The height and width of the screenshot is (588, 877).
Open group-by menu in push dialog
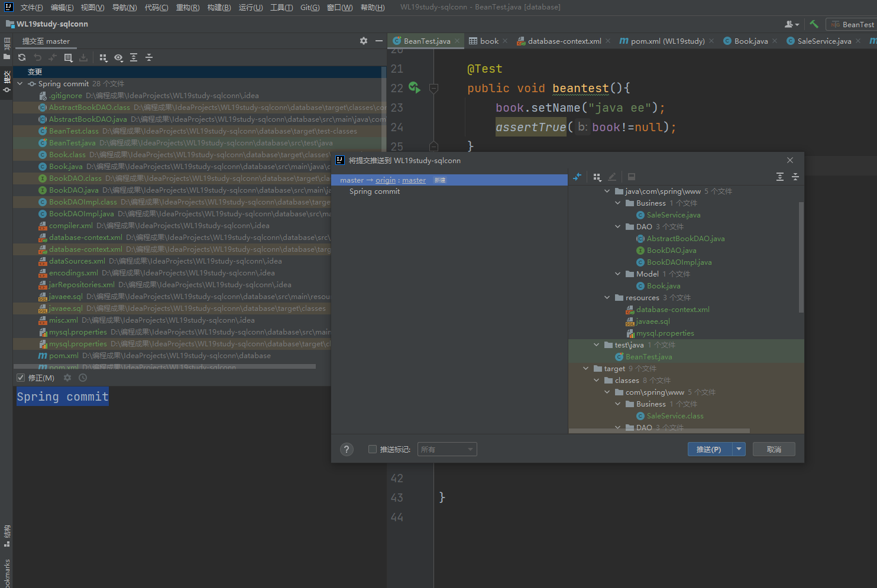click(x=597, y=177)
